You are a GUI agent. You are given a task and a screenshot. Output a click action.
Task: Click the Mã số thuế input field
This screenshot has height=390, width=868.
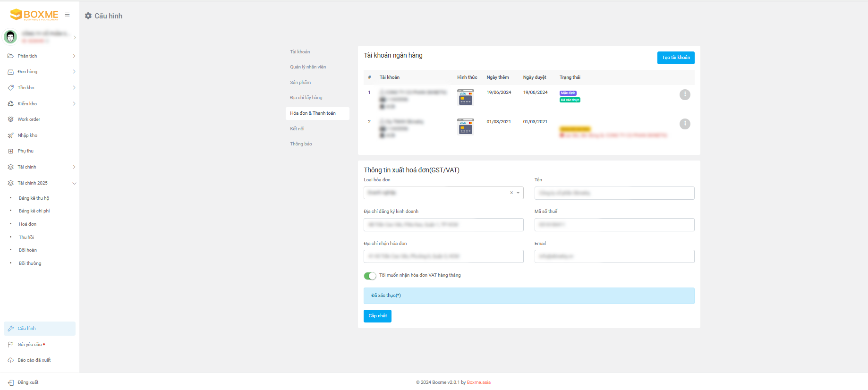tap(614, 225)
